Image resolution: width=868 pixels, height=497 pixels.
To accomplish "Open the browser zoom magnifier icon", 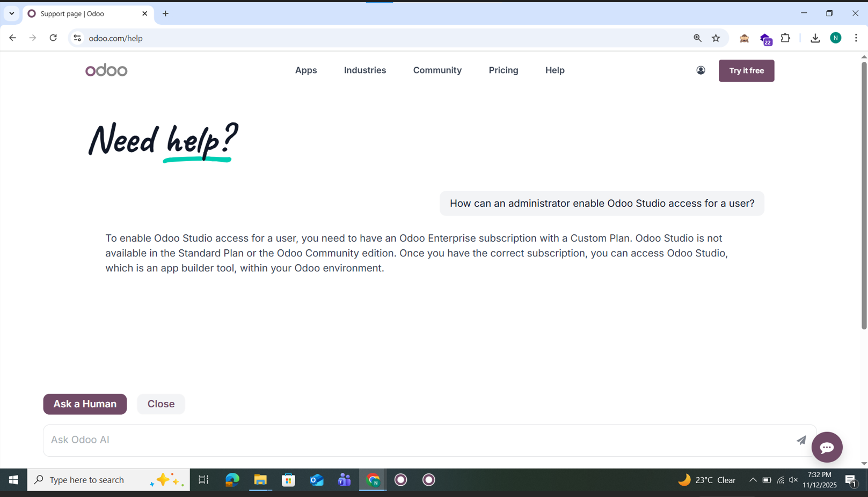I will tap(697, 38).
